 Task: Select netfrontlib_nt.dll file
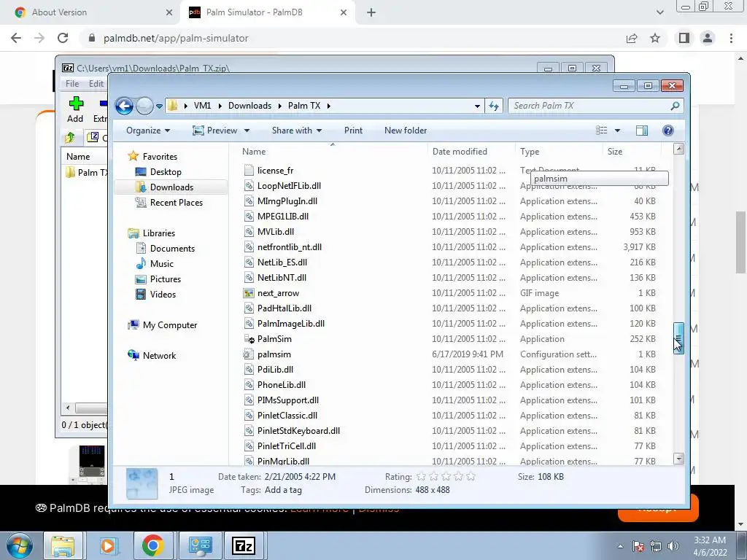pyautogui.click(x=289, y=247)
